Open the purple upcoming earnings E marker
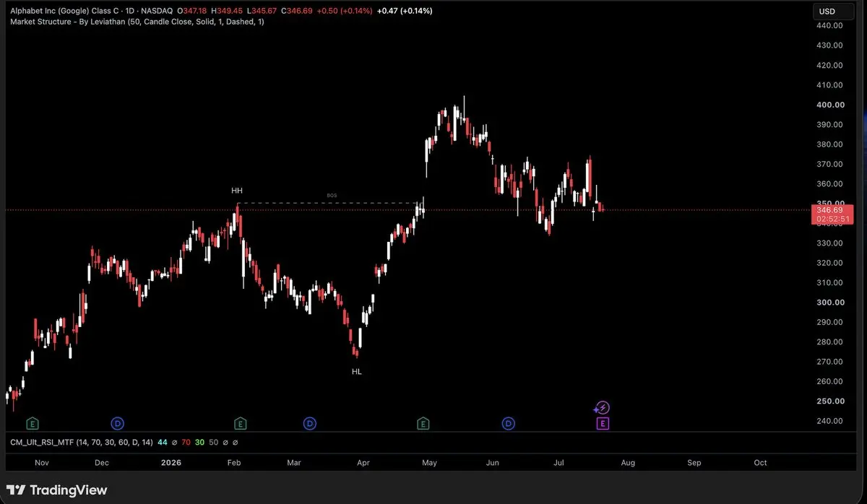The image size is (867, 504). click(x=603, y=424)
